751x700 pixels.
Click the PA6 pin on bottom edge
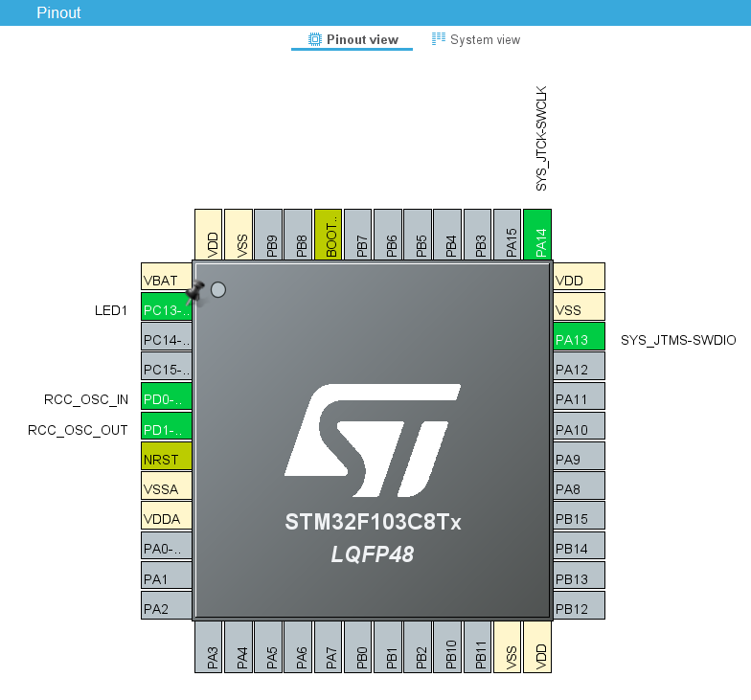click(x=298, y=647)
